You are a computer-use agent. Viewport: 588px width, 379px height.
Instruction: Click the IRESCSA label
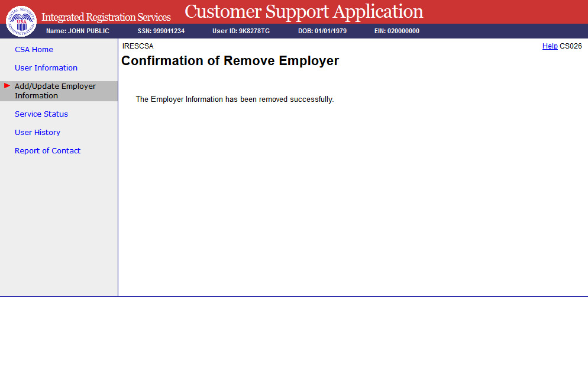138,46
